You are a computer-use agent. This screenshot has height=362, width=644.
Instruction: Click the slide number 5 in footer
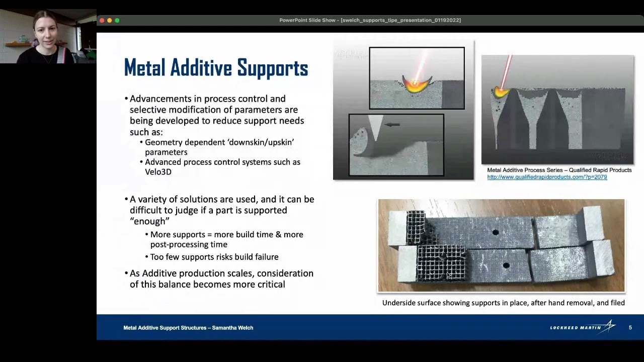click(630, 328)
